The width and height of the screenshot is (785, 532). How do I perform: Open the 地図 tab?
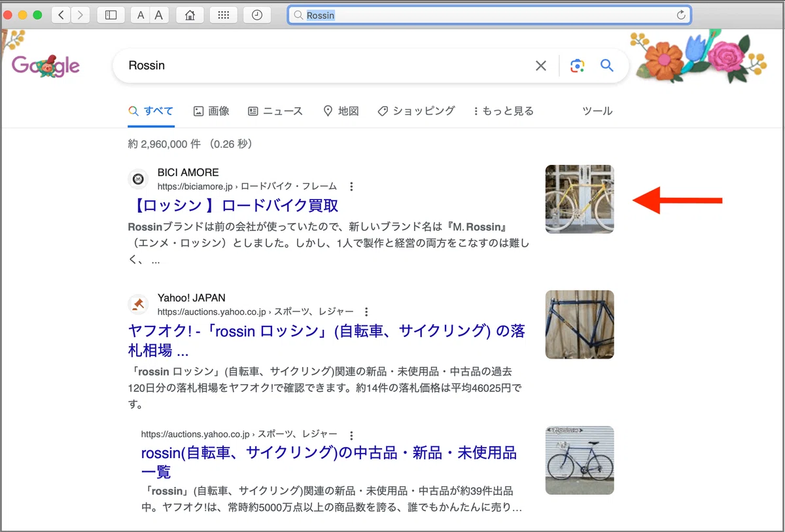(x=341, y=111)
